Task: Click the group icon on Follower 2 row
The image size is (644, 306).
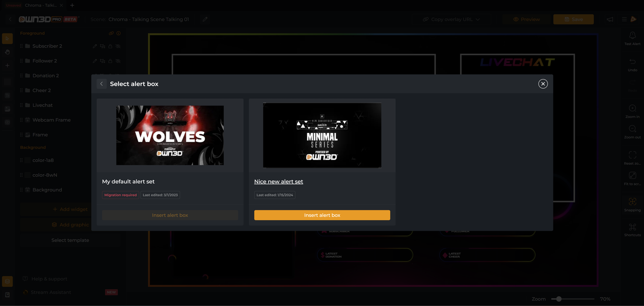Action: click(103, 61)
